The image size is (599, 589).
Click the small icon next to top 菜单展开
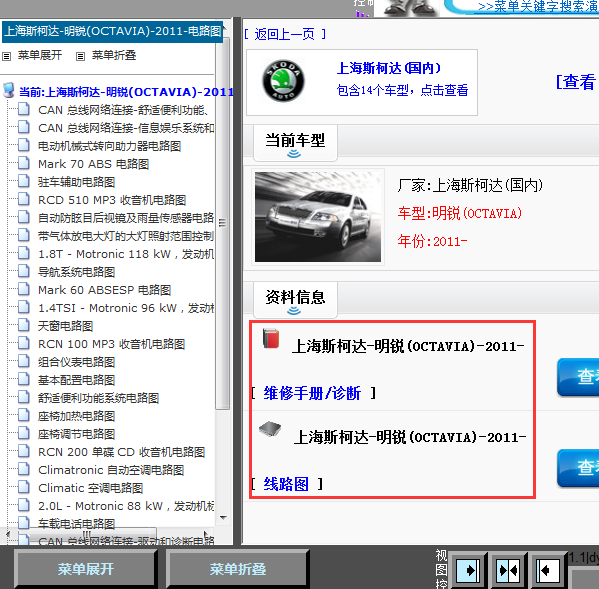pos(6,57)
